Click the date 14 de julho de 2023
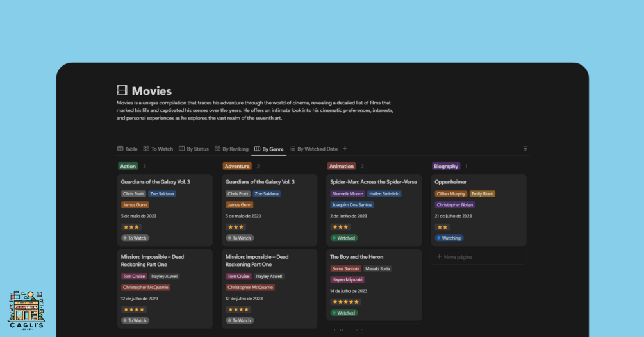The height and width of the screenshot is (337, 644). (x=349, y=291)
